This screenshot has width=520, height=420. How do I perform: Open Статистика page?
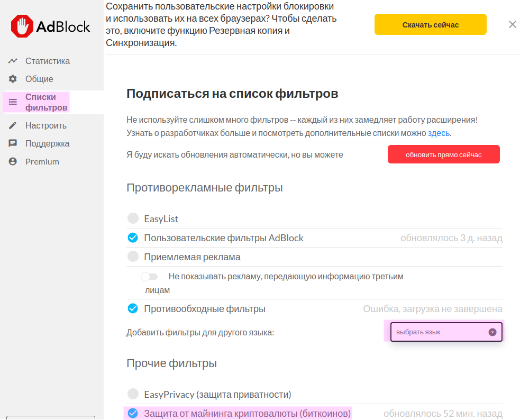click(48, 61)
